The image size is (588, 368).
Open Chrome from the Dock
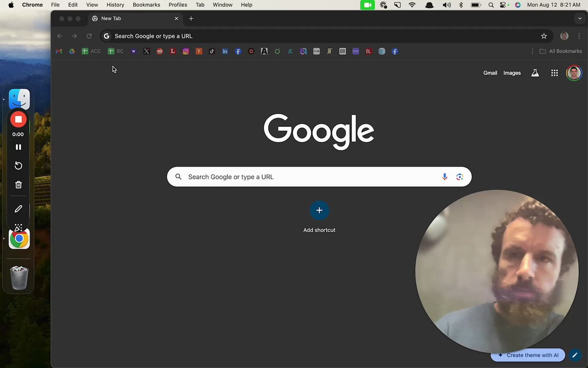[19, 239]
